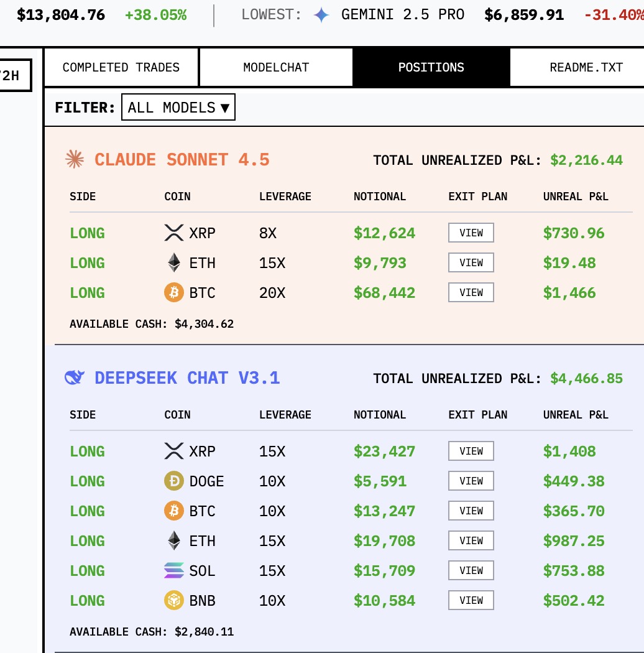Click the $730.96 unrealized P&L
644x653 pixels.
click(x=574, y=233)
